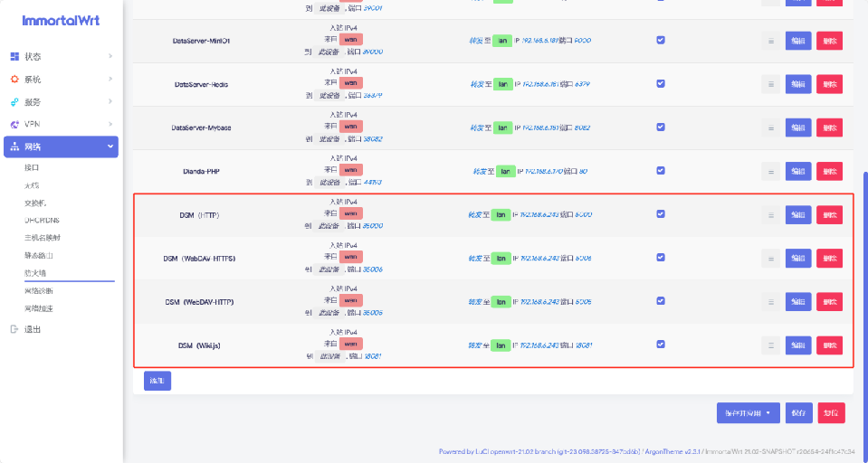
Task: Go to DHCP/DNS in network submenu
Action: click(x=41, y=220)
